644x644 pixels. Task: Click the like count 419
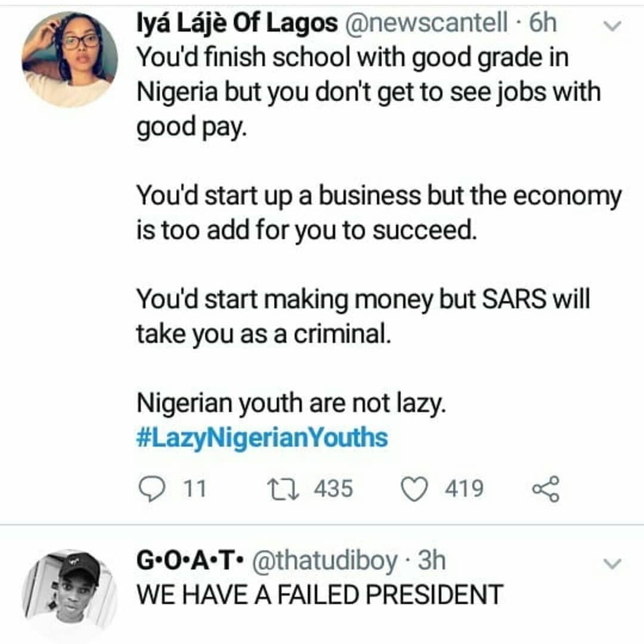(x=465, y=490)
